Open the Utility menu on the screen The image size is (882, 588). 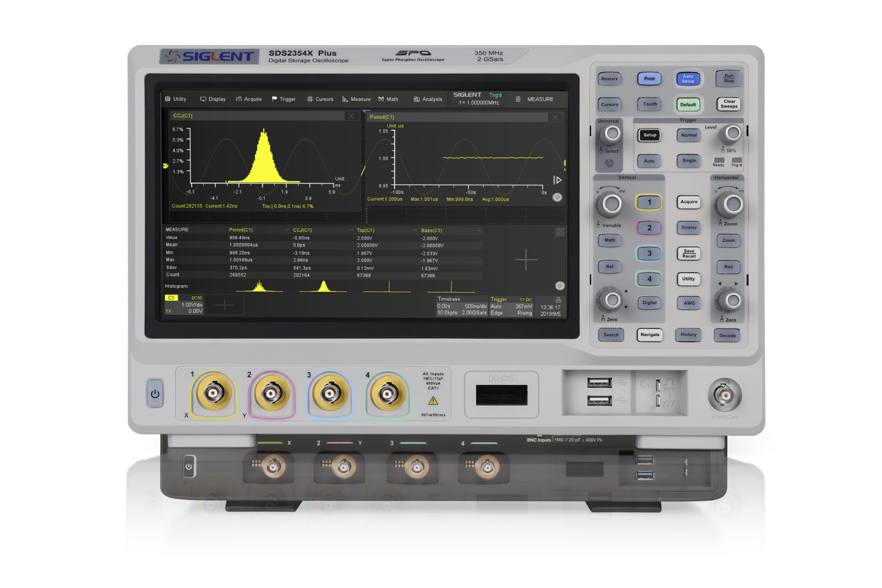175,99
